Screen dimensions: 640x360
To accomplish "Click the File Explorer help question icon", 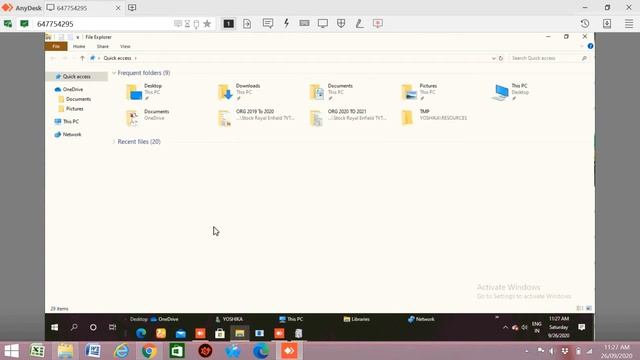I will (590, 46).
